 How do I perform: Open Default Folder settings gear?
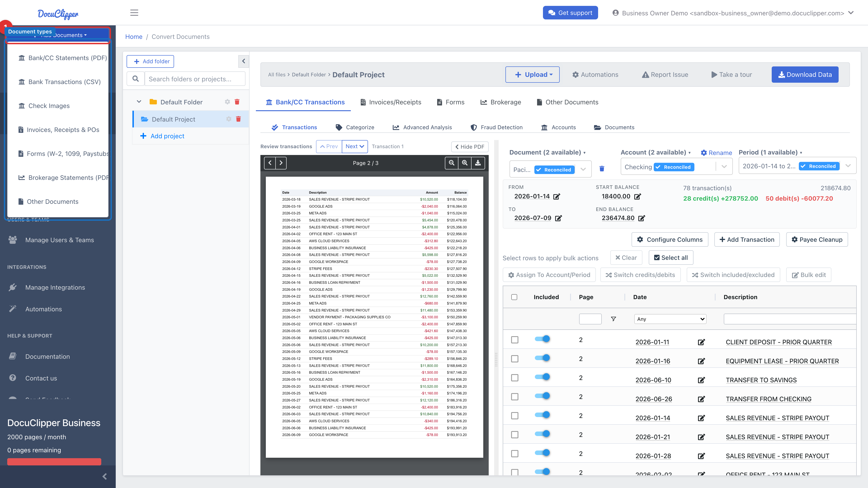tap(227, 102)
